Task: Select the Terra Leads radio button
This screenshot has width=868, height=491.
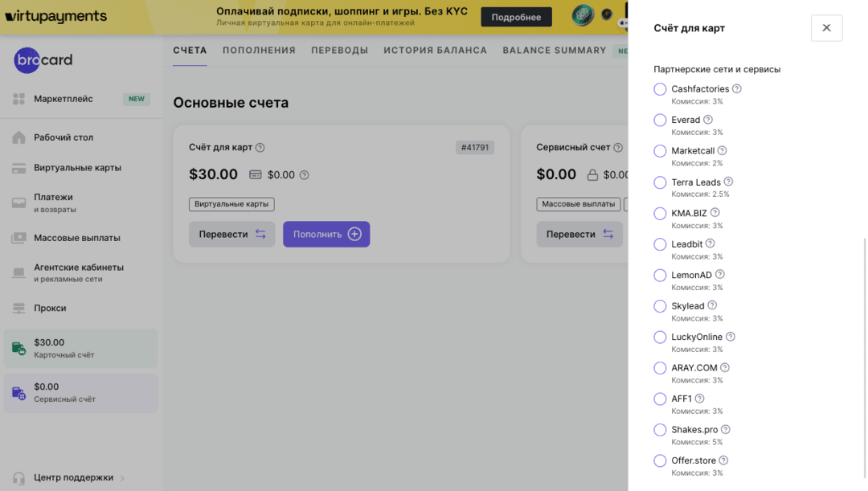Action: coord(660,182)
